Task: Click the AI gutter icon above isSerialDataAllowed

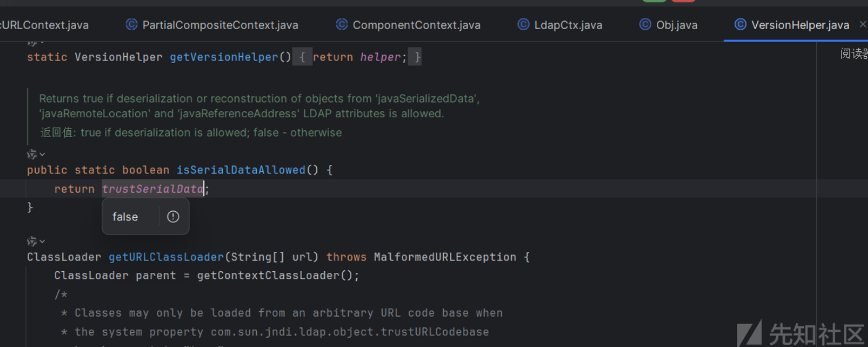Action: (x=31, y=154)
